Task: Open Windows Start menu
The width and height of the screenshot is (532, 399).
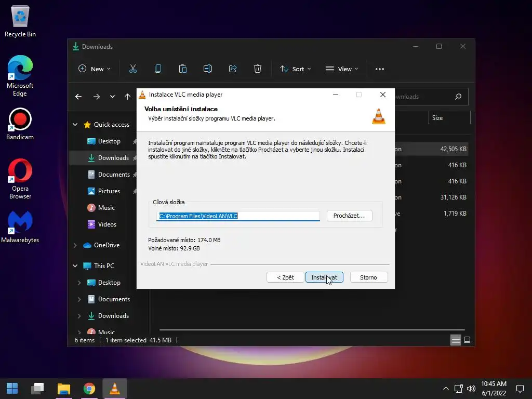Action: pos(12,389)
